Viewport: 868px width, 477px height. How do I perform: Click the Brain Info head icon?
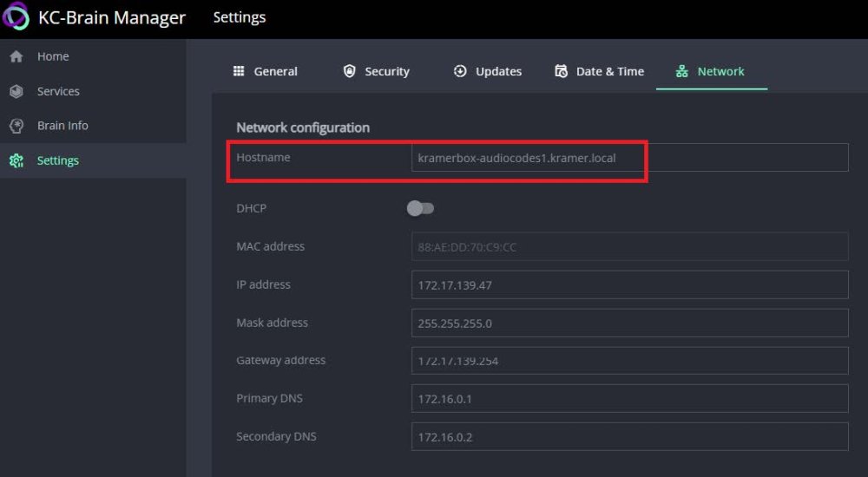16,126
